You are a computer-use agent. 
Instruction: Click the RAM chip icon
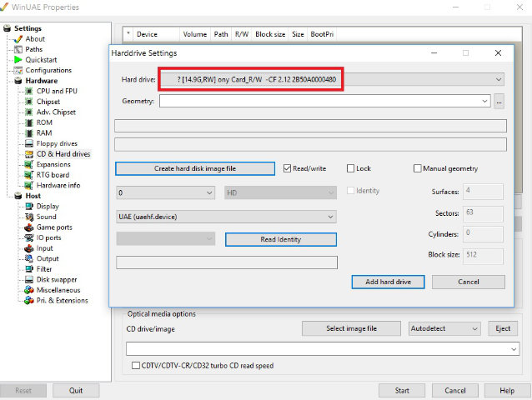point(29,133)
